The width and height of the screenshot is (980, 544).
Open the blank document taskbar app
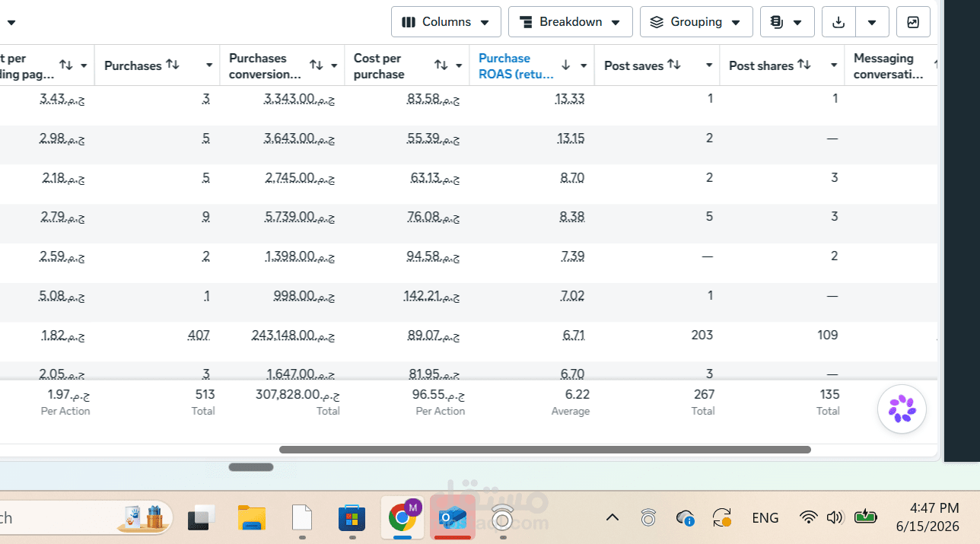click(x=302, y=518)
